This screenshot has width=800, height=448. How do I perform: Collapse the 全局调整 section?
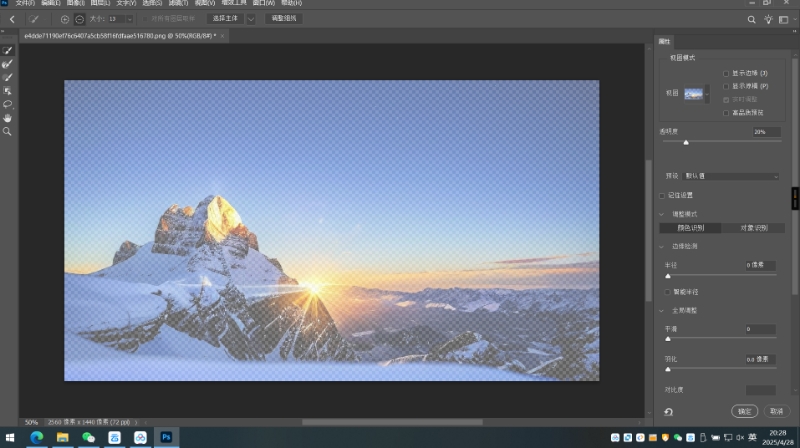(x=662, y=311)
